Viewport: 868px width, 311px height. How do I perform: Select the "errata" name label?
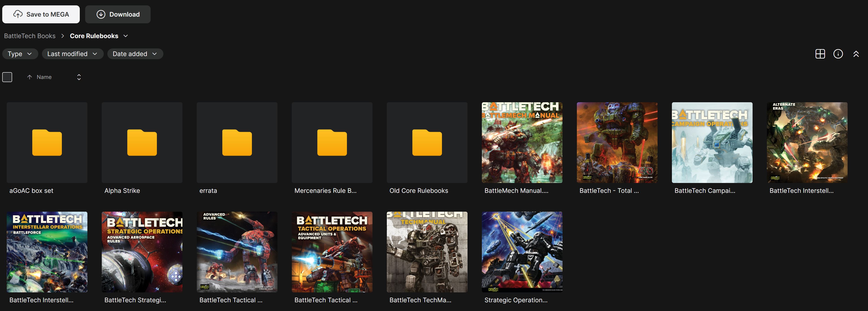click(x=208, y=191)
